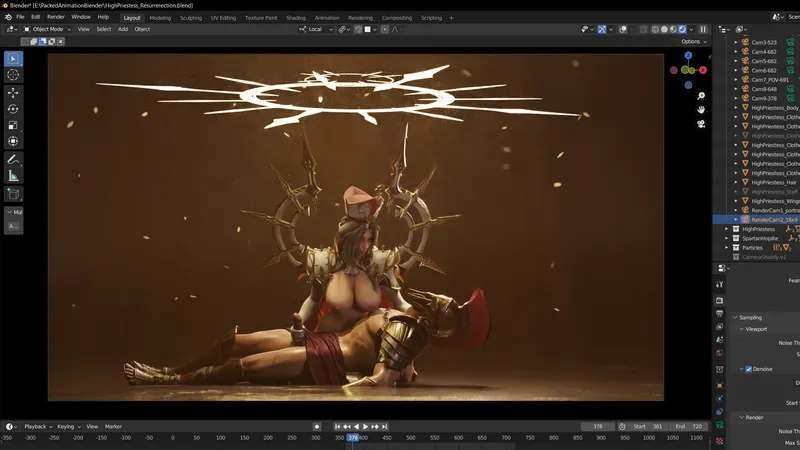Click the Blender logo menu icon
Screen dimensions: 800x450
(x=8, y=17)
